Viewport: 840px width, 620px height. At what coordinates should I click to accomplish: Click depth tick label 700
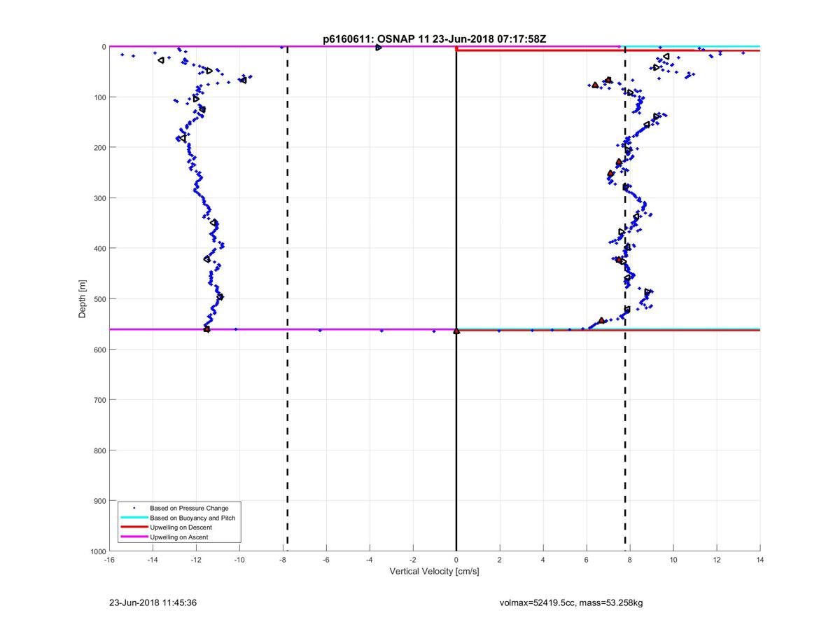[99, 400]
